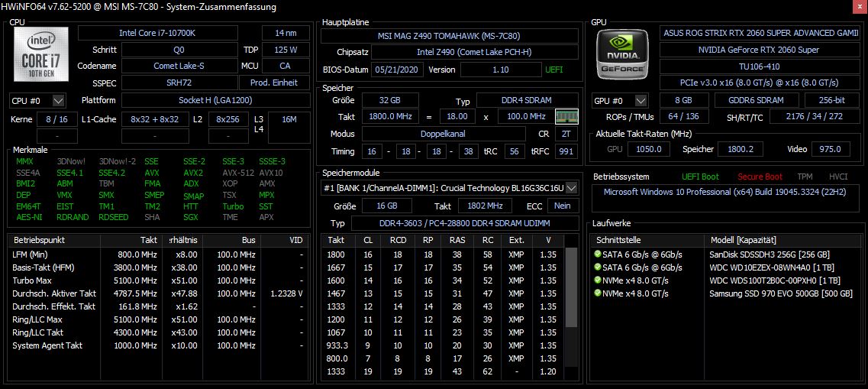Screen dimensions: 868x389
Task: Select the 933.3 timing row
Action: (442, 345)
